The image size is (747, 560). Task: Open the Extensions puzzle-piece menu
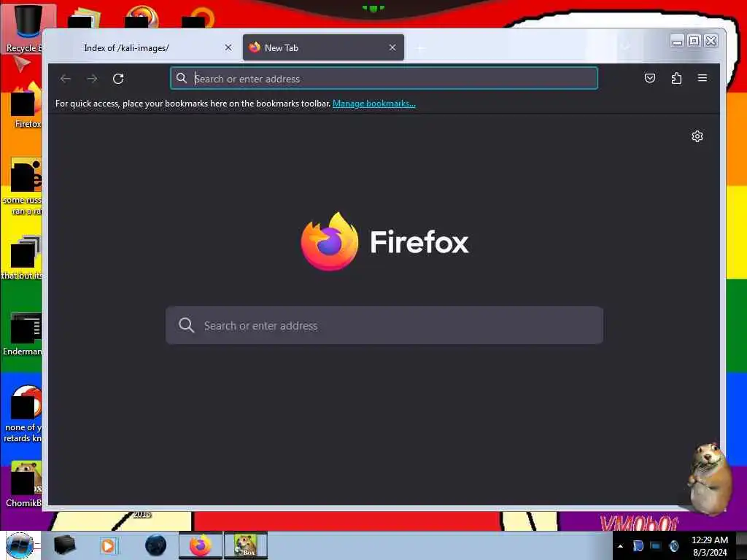[676, 78]
